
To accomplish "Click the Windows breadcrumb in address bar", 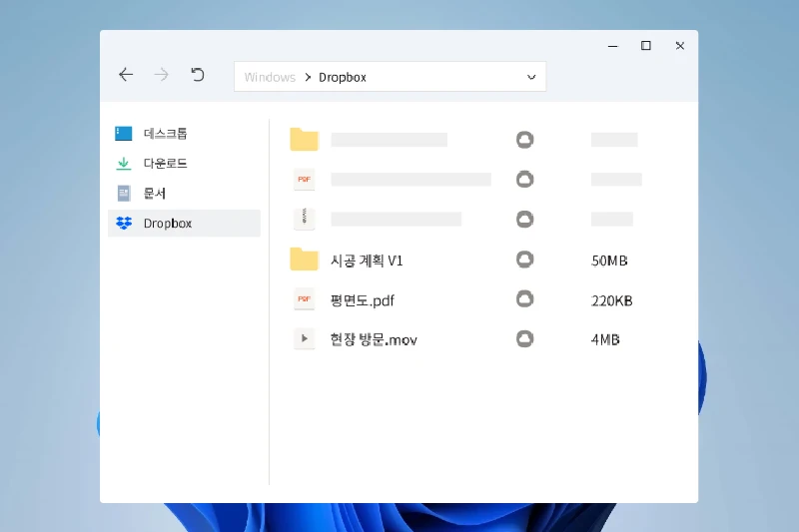I will 270,78.
